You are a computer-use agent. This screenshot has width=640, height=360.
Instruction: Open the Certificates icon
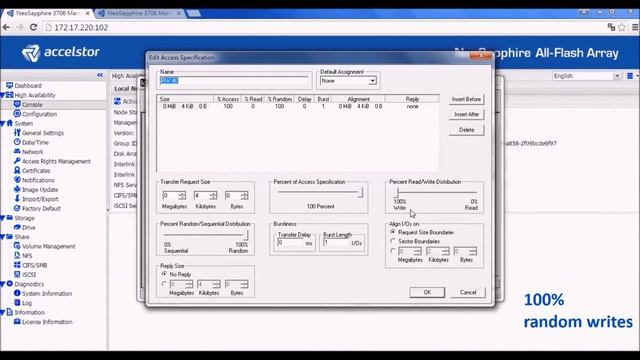(17, 171)
